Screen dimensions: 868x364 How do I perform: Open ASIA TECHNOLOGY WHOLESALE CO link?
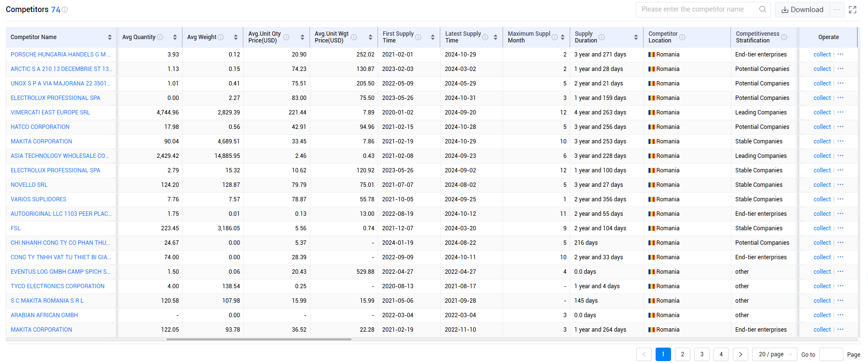tap(60, 156)
